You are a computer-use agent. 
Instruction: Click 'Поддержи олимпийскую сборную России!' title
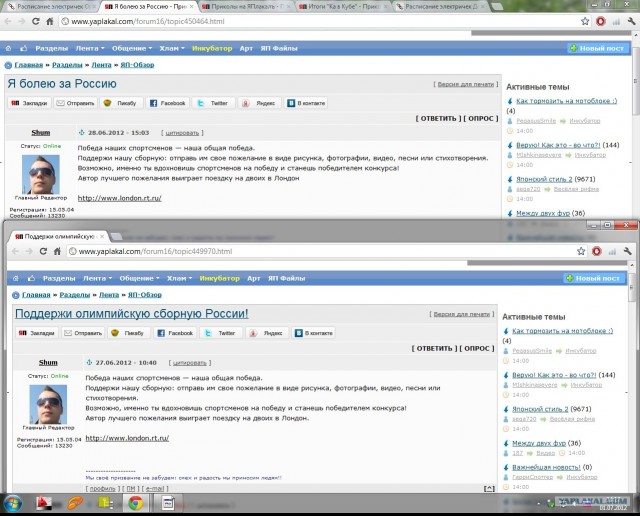131,314
